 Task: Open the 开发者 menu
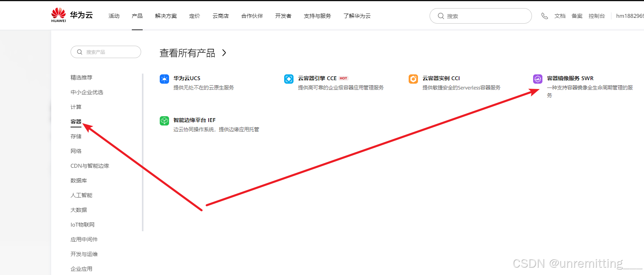(283, 16)
